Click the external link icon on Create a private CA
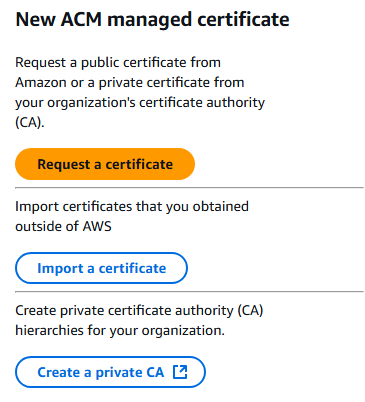Image resolution: width=365 pixels, height=402 pixels. (180, 372)
